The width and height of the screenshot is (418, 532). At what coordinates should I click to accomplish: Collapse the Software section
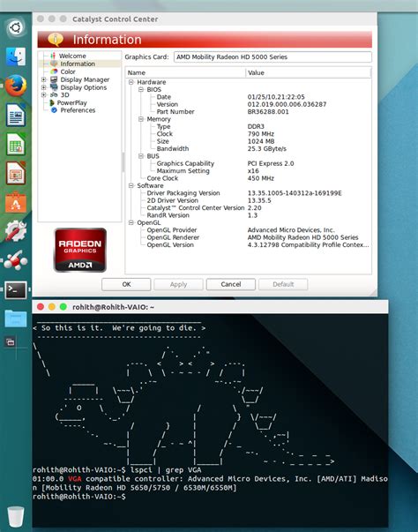coord(131,185)
